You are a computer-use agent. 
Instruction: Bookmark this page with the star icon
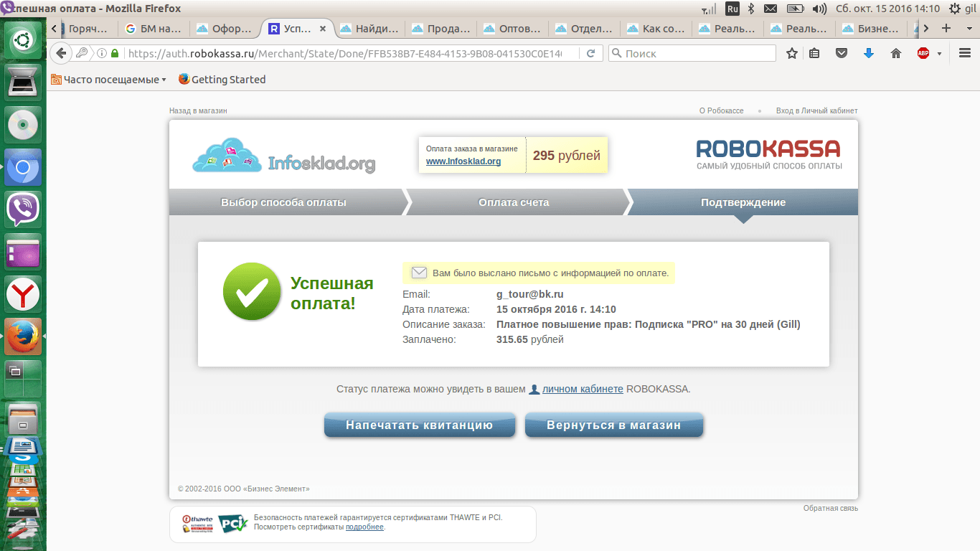[x=792, y=53]
